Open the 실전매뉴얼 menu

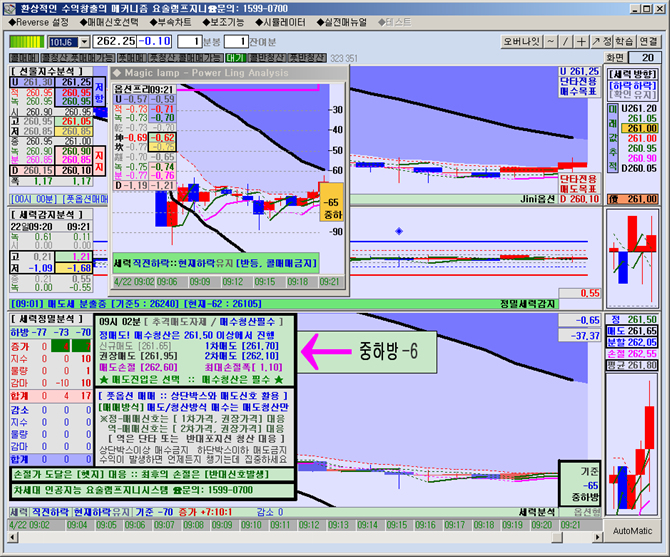[342, 22]
